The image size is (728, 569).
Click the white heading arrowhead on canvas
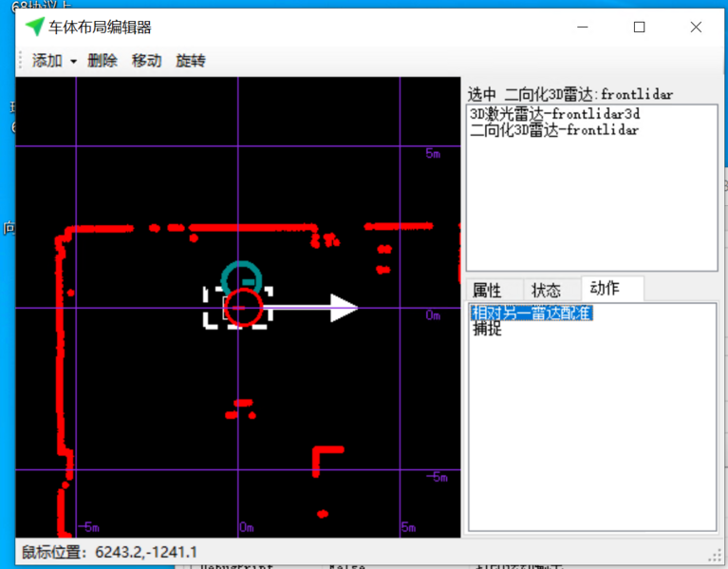pos(343,307)
